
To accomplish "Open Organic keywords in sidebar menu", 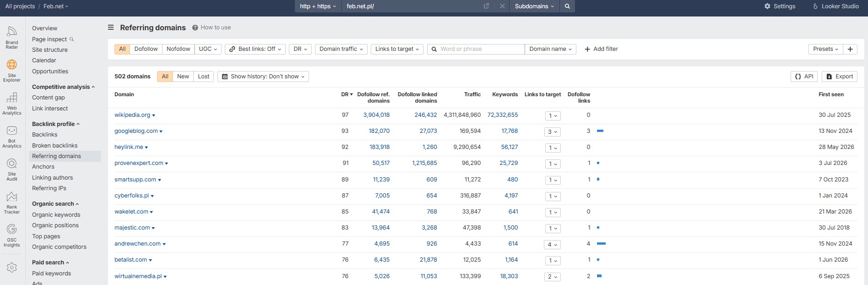I will pos(56,215).
